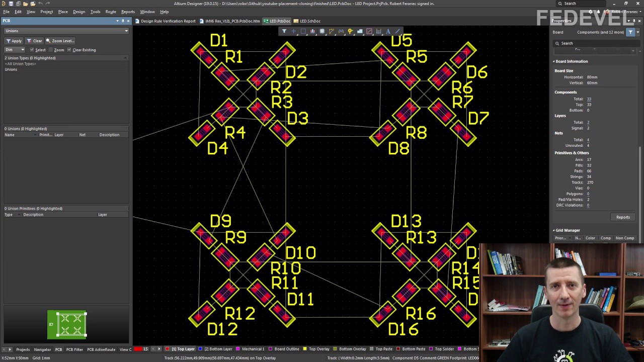The width and height of the screenshot is (644, 362).
Task: Choose the Place Component chip icon
Action: (322, 31)
